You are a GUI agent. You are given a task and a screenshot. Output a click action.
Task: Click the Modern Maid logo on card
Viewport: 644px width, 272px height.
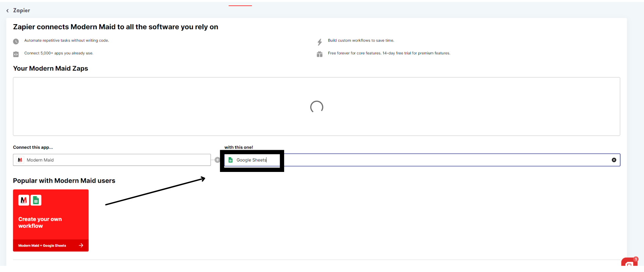tap(24, 200)
